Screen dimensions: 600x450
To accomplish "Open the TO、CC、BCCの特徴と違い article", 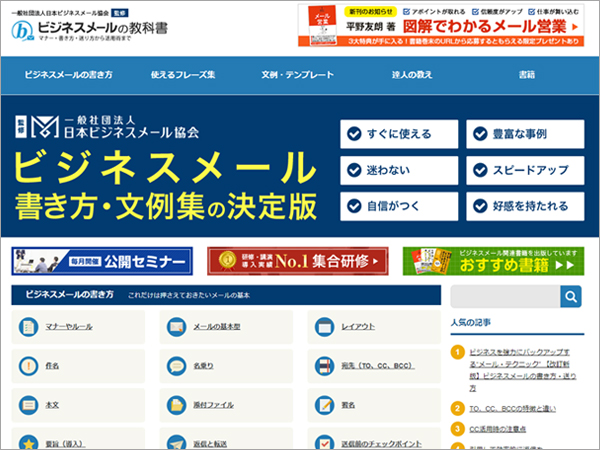I will click(x=512, y=409).
